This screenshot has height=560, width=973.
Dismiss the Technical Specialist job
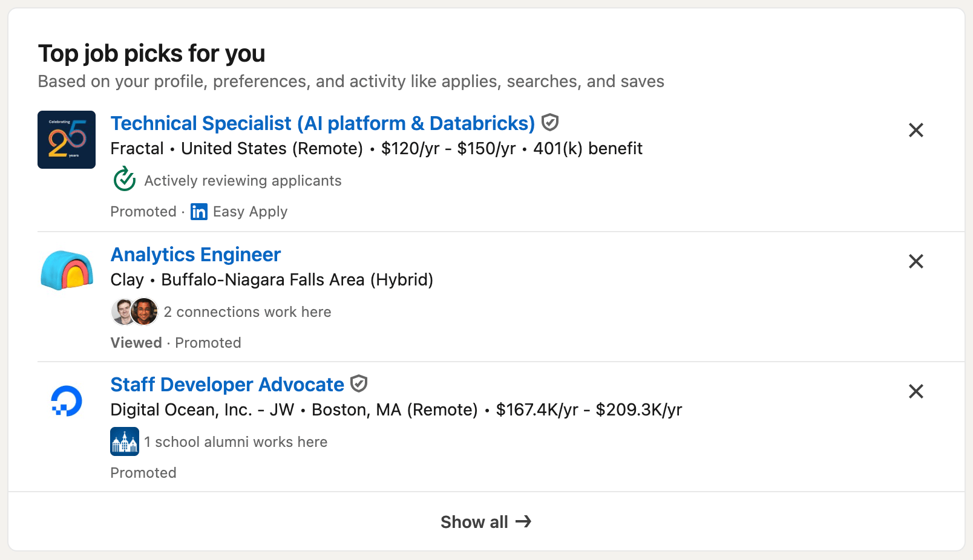tap(916, 130)
